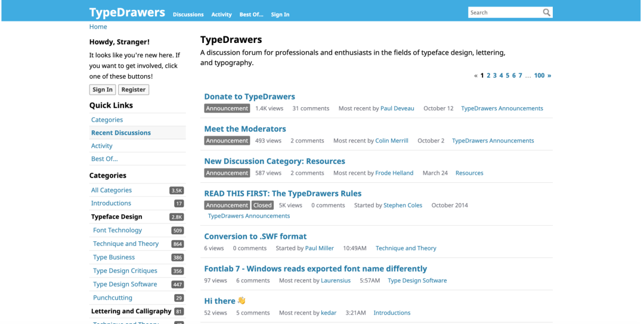Click the previous page arrow in pagination
Viewport: 644px width, 324px height.
tap(476, 76)
